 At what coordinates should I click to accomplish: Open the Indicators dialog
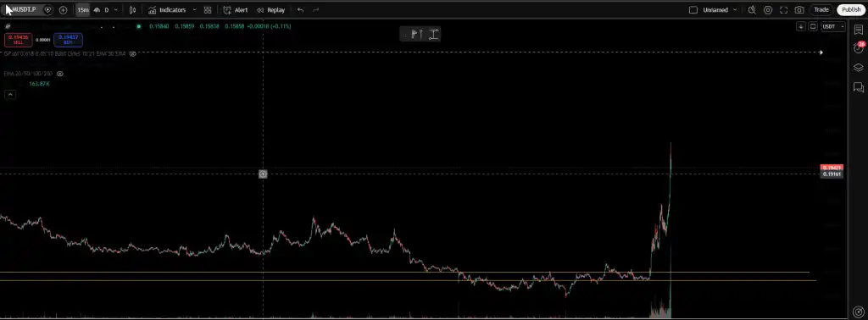click(x=167, y=10)
